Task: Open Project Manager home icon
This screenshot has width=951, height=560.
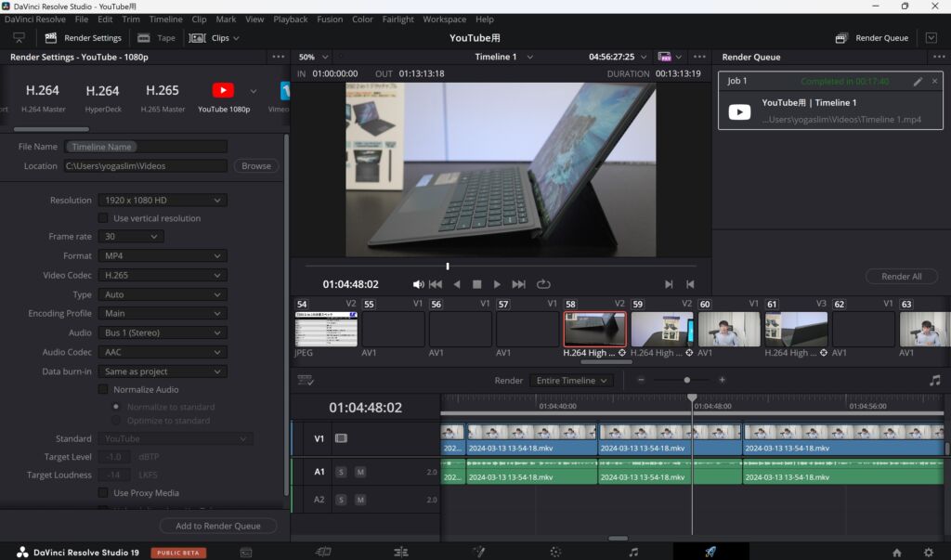Action: tap(896, 553)
